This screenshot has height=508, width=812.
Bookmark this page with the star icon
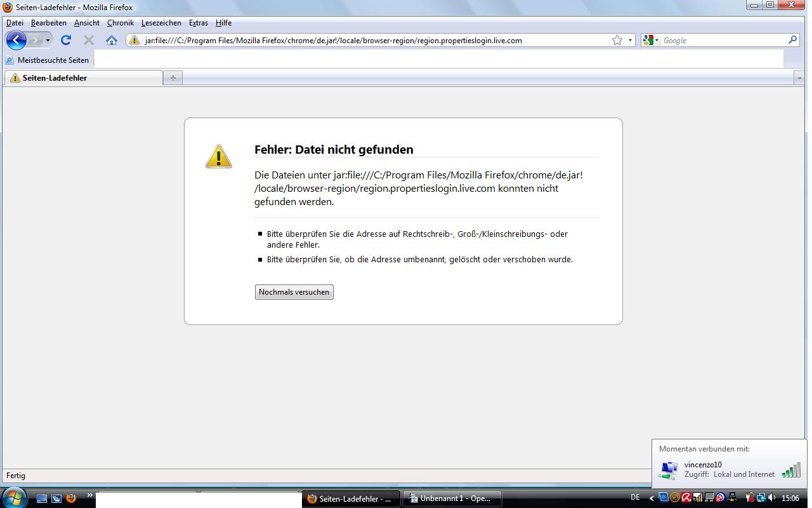click(x=617, y=40)
